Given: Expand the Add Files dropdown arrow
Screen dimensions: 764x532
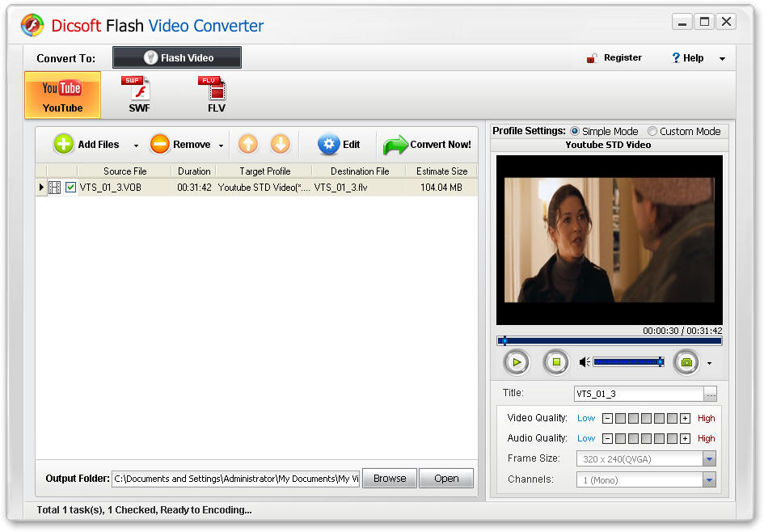Looking at the screenshot, I should 136,146.
